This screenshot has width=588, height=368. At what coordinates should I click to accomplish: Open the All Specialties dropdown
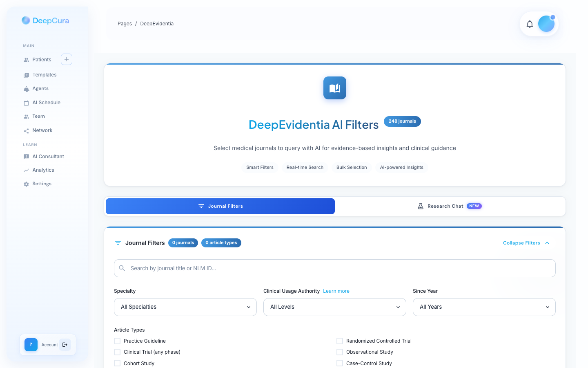point(185,307)
